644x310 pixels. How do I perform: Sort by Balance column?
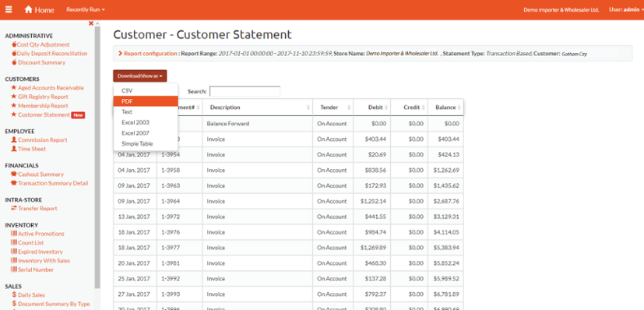coord(445,107)
